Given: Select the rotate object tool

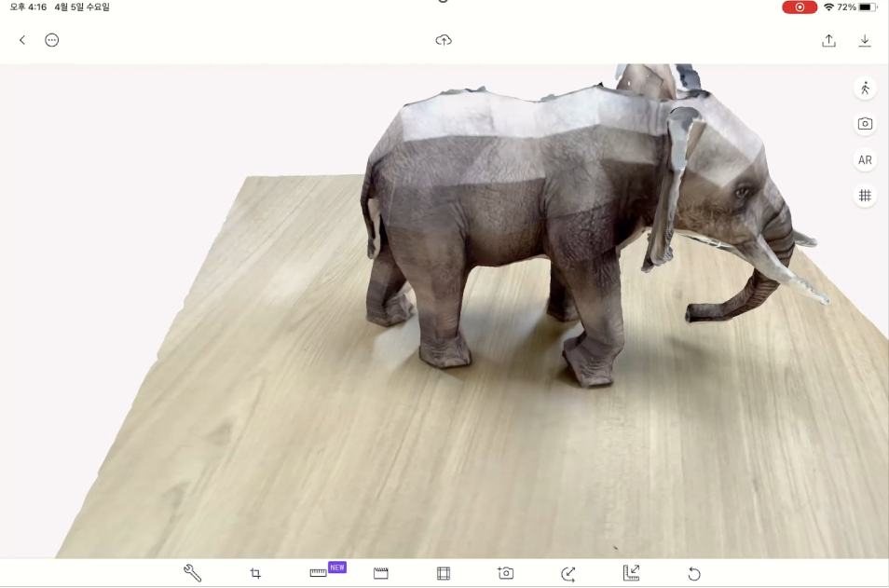Looking at the screenshot, I should [x=568, y=573].
